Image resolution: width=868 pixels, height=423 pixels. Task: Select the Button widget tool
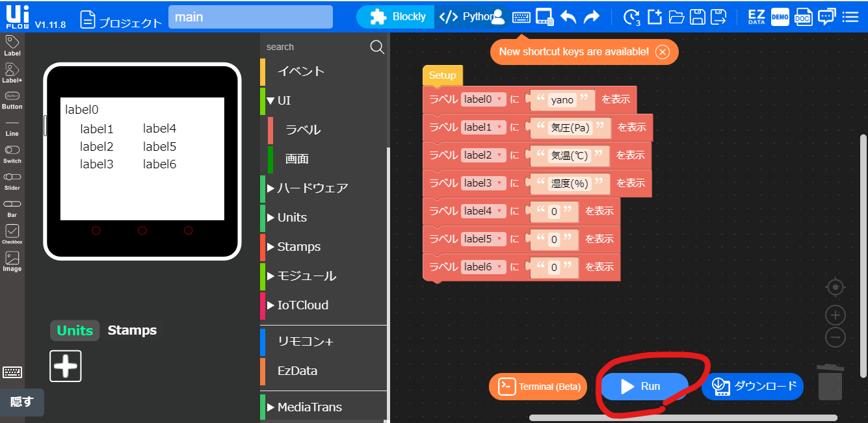click(x=12, y=99)
